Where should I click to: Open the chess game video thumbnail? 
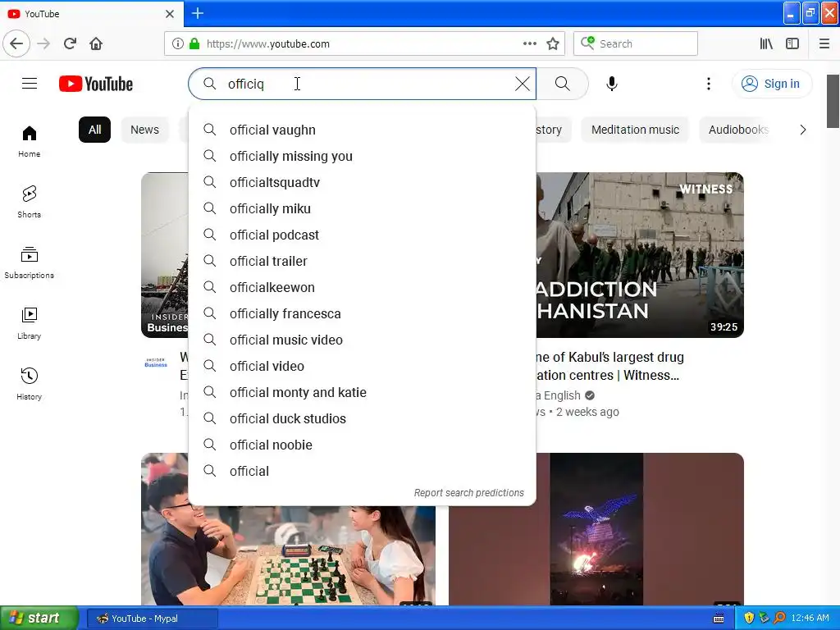point(288,555)
